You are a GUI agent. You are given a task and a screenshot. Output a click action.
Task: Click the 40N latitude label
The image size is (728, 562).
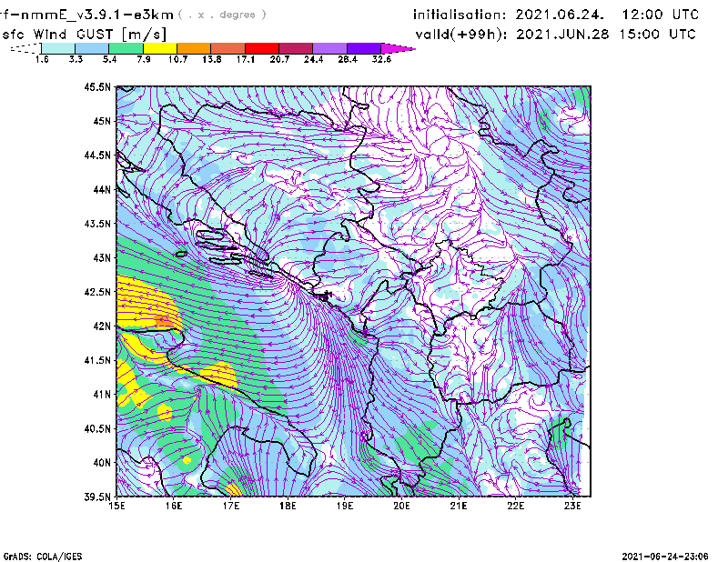click(x=102, y=463)
